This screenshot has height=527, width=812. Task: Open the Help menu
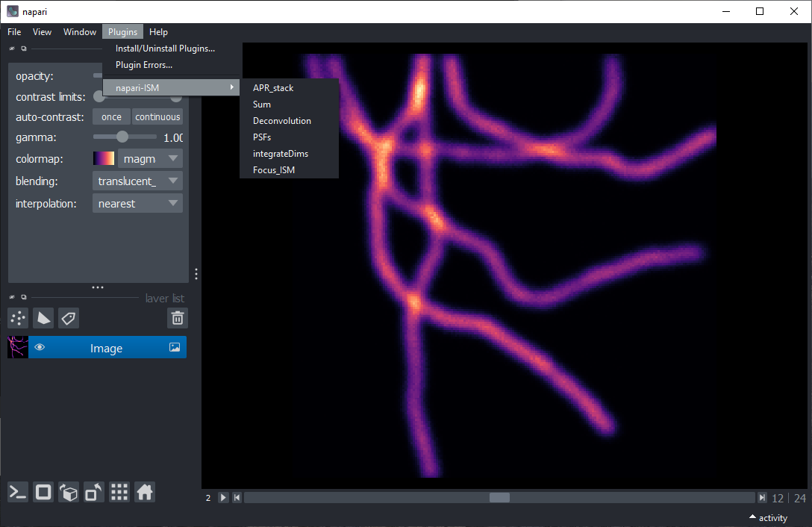pos(158,32)
